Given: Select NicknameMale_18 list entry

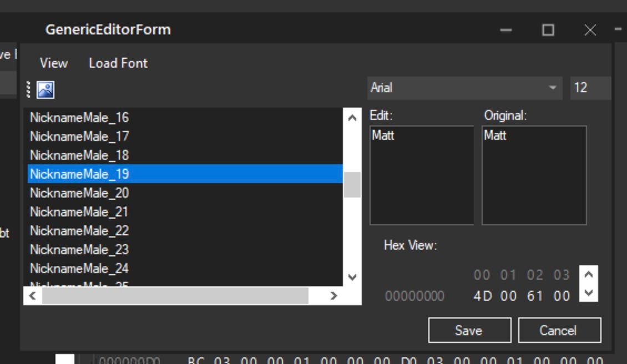Looking at the screenshot, I should coord(79,155).
